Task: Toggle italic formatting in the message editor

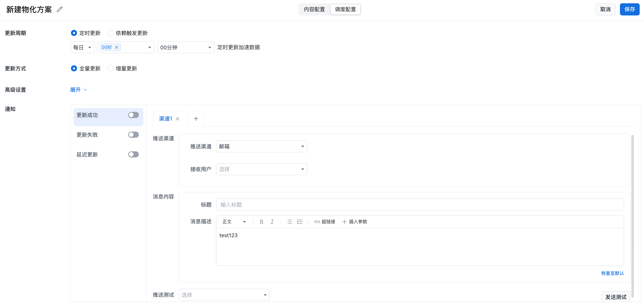Action: point(272,222)
